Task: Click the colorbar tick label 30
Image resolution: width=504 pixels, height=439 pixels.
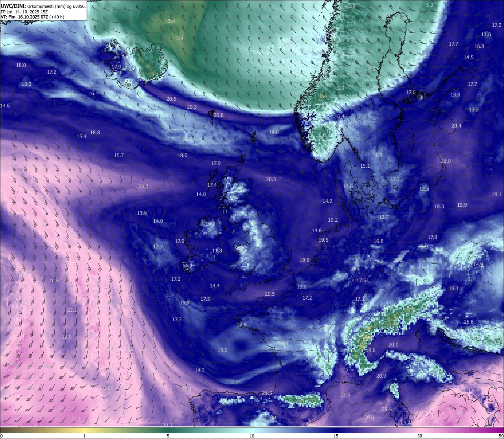Action: (x=420, y=436)
